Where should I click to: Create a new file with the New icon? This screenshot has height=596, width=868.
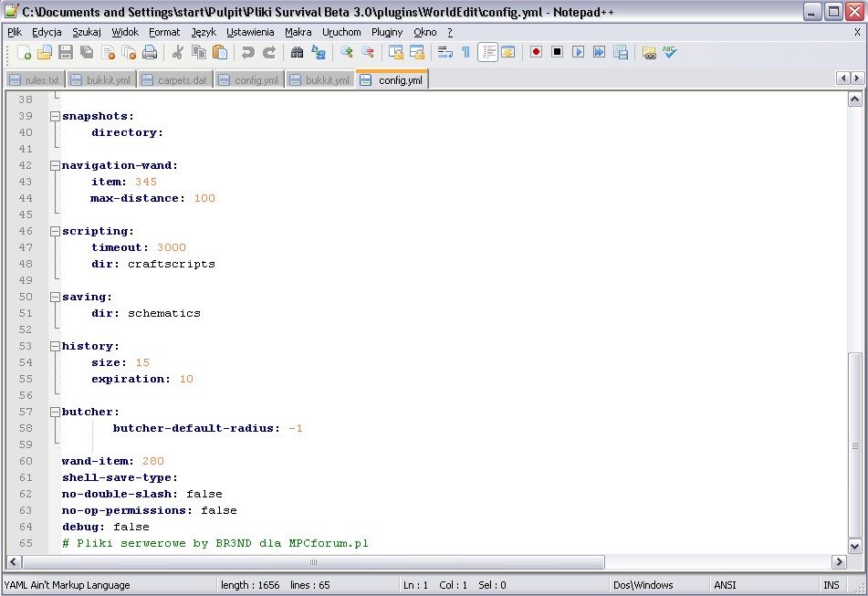tap(24, 53)
